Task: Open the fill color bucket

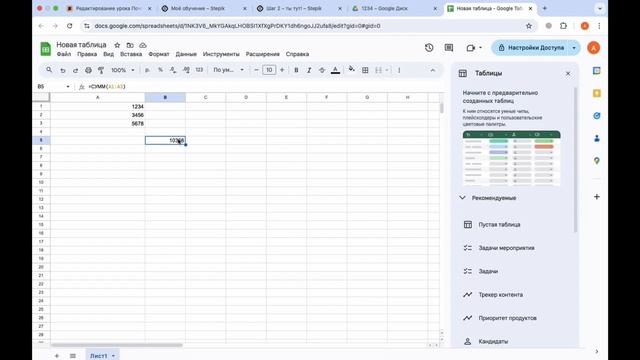Action: [351, 70]
